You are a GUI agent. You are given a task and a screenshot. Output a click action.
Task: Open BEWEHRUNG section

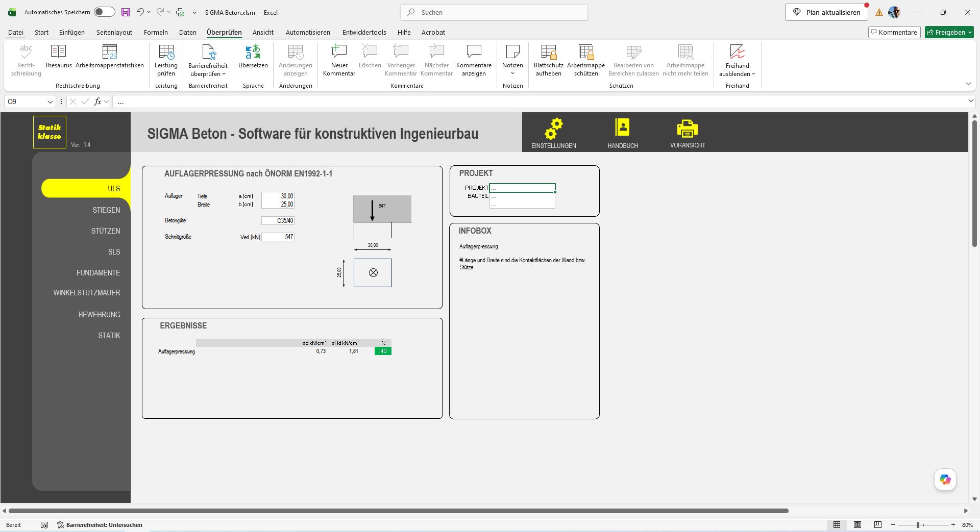[x=99, y=315]
